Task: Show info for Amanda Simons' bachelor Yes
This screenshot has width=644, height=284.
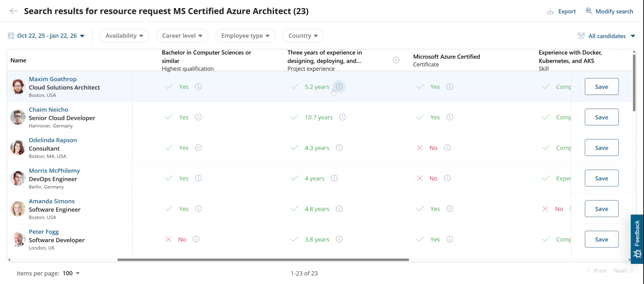Action: pyautogui.click(x=199, y=209)
